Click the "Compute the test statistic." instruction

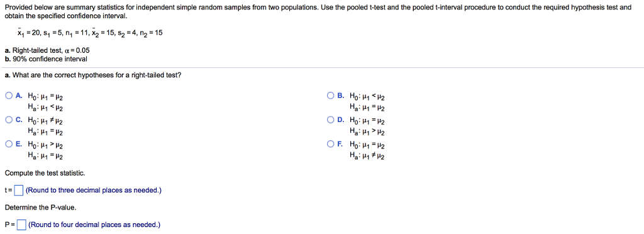pyautogui.click(x=45, y=173)
